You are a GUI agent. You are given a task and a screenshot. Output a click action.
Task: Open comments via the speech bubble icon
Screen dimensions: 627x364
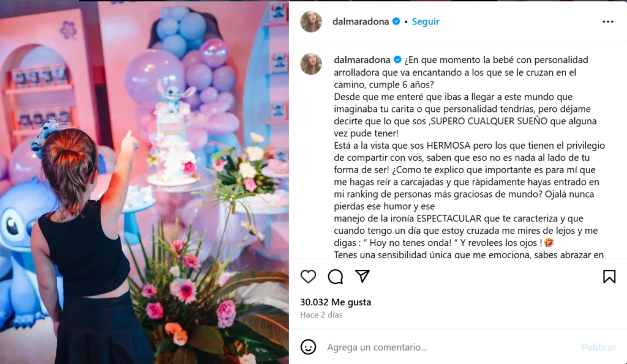(336, 277)
